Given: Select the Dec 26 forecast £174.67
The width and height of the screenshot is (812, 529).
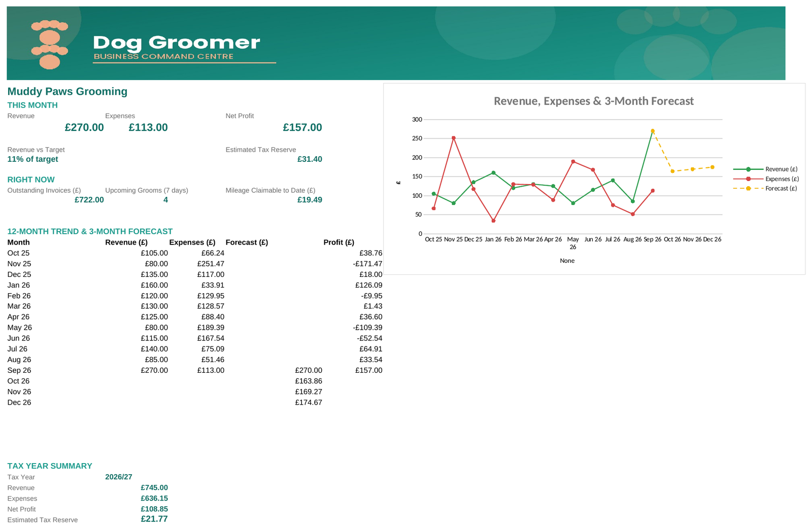Looking at the screenshot, I should [309, 402].
